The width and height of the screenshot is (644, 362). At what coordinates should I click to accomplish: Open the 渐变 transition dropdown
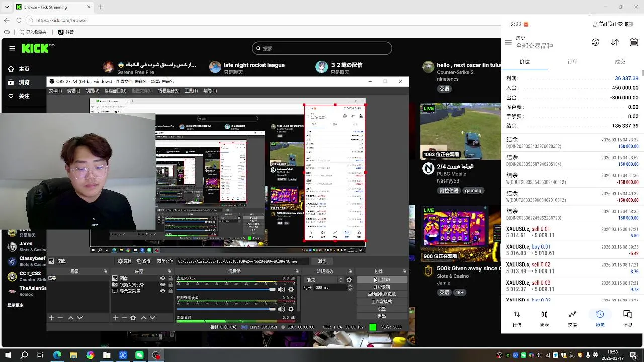pyautogui.click(x=325, y=280)
